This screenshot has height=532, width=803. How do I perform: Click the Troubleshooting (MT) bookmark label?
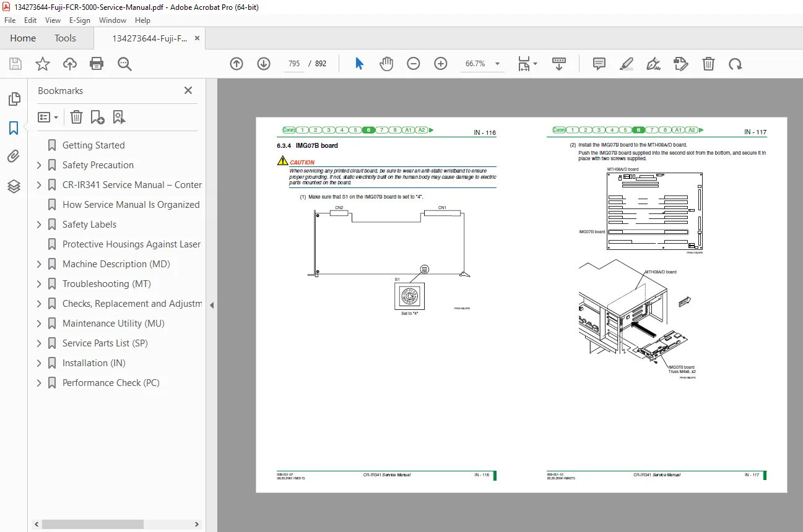(106, 284)
